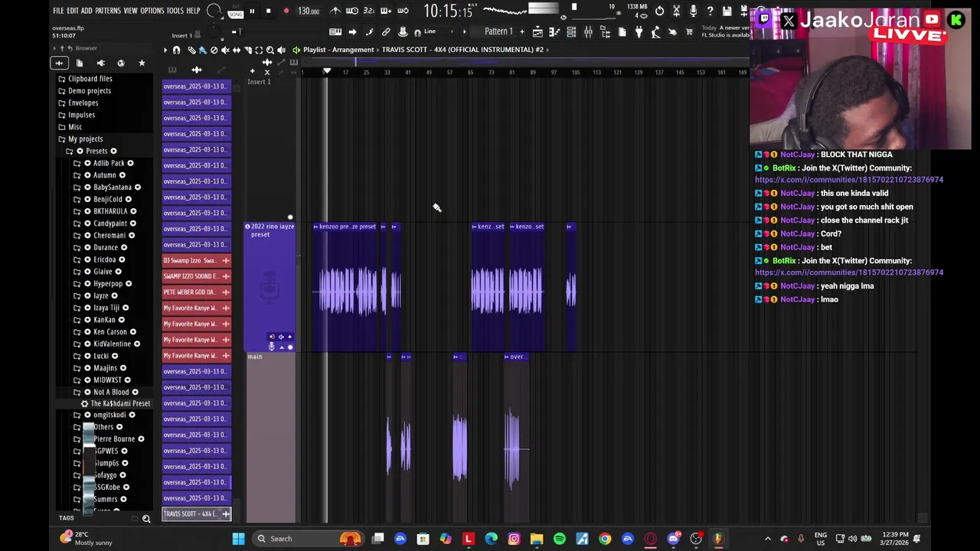Viewport: 980px width, 551px height.
Task: Open the EDIT menu
Action: [x=73, y=11]
